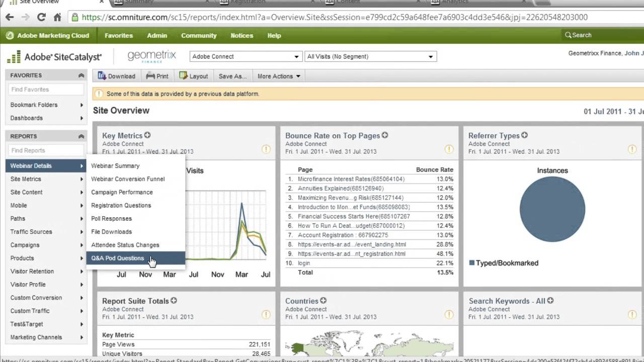Open the Adobe Connect report suite dropdown
644x362 pixels.
(x=246, y=57)
